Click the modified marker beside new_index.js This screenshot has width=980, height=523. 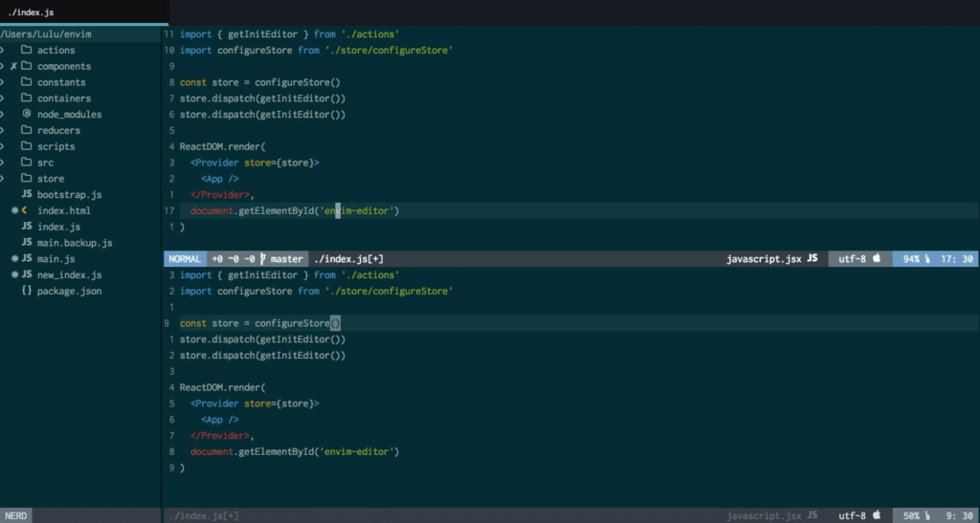[x=14, y=275]
